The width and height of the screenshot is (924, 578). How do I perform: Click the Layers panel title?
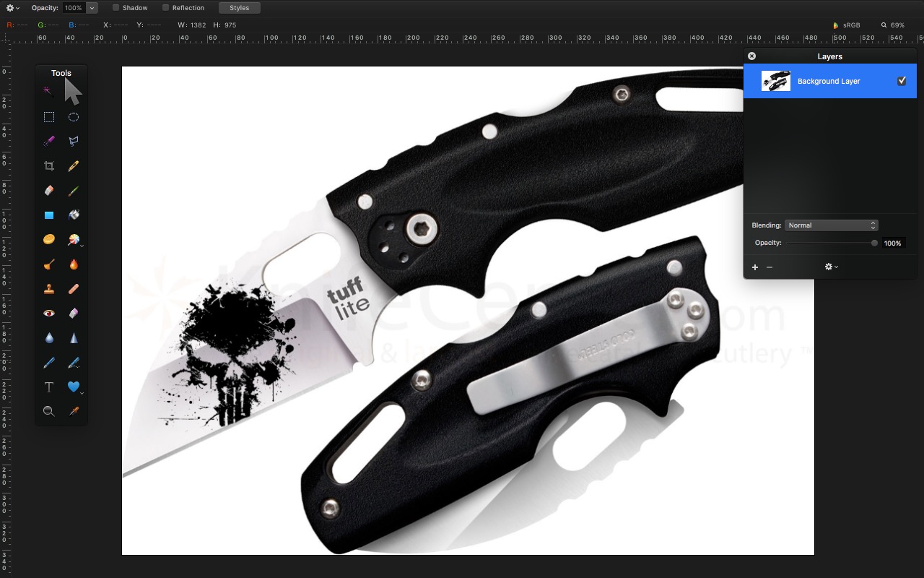coord(830,56)
